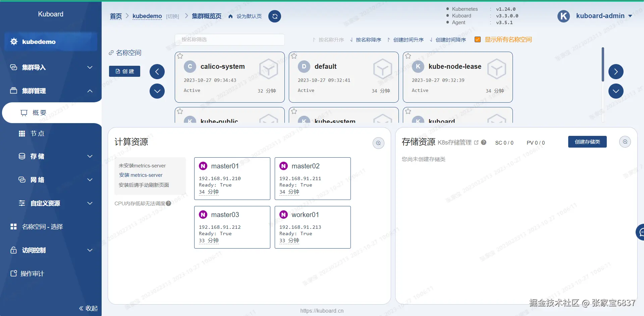Click the kubedemo breadcrumb link

pos(147,16)
